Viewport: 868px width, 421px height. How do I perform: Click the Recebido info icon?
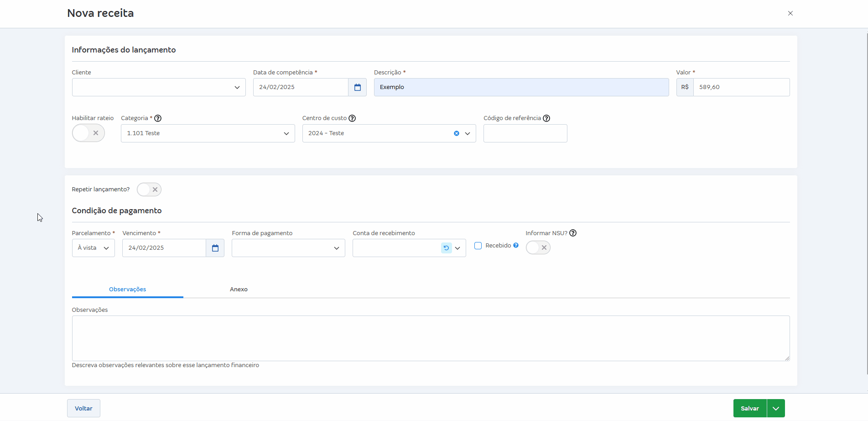[516, 245]
